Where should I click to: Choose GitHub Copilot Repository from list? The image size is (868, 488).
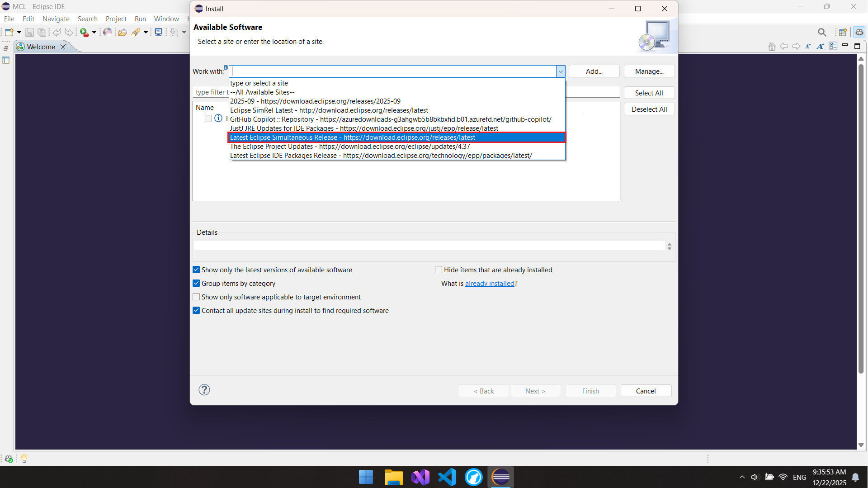click(x=391, y=119)
